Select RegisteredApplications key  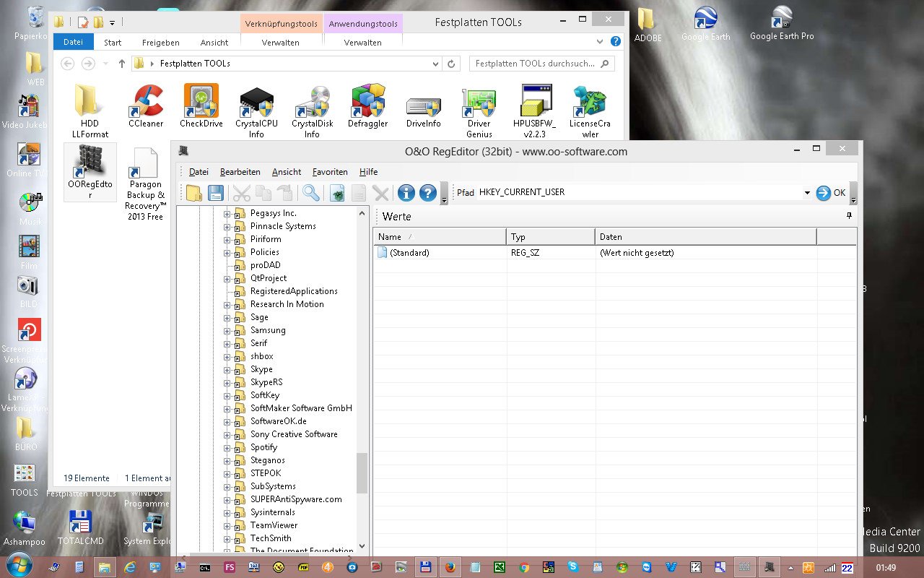pyautogui.click(x=294, y=291)
